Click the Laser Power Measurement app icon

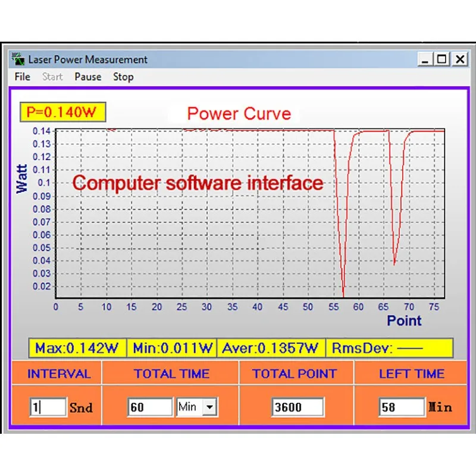coord(18,59)
